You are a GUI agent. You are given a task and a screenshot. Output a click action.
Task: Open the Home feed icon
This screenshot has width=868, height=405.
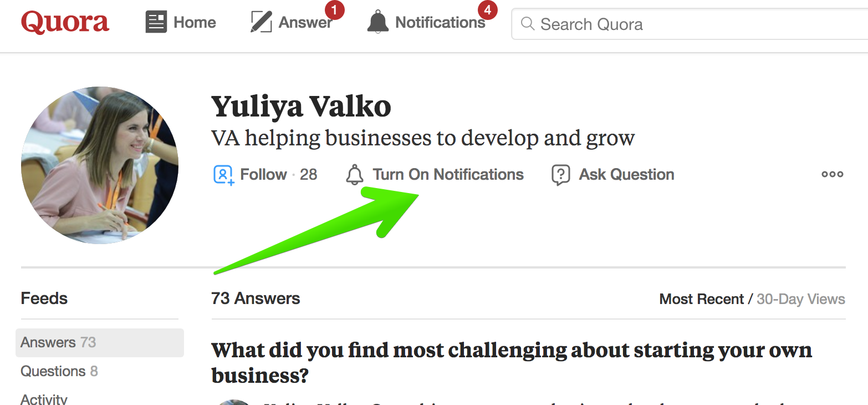click(x=156, y=22)
